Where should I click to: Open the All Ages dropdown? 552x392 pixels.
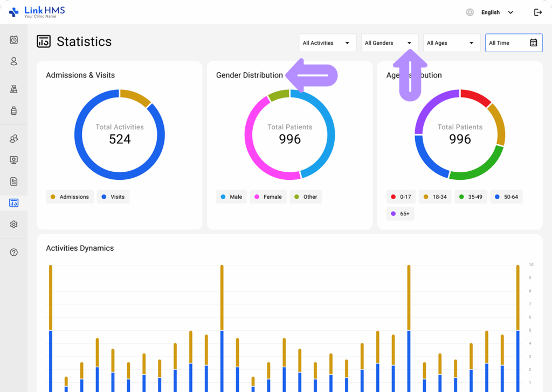click(x=451, y=43)
